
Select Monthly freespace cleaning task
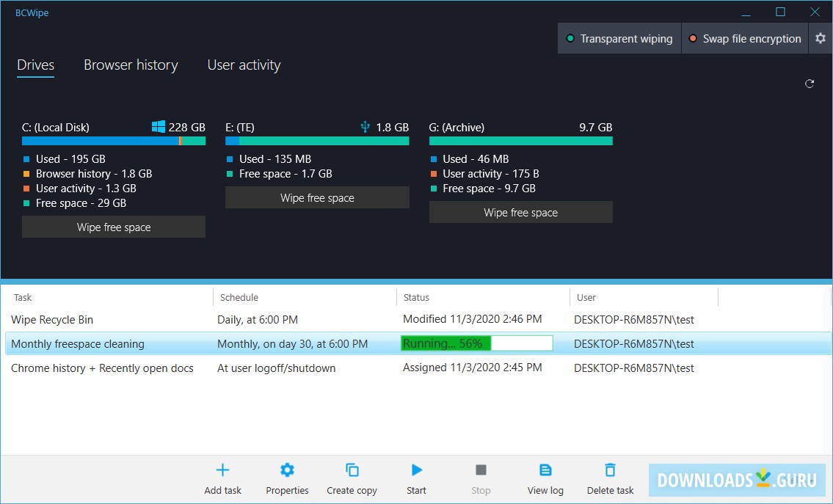click(x=78, y=343)
